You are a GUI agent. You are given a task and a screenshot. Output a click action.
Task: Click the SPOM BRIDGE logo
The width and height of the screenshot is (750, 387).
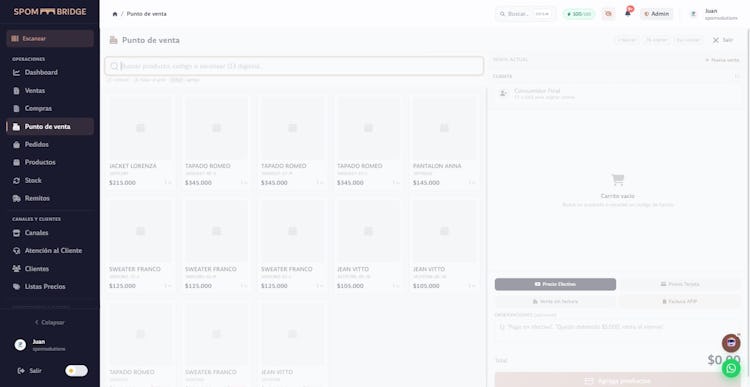click(x=50, y=11)
